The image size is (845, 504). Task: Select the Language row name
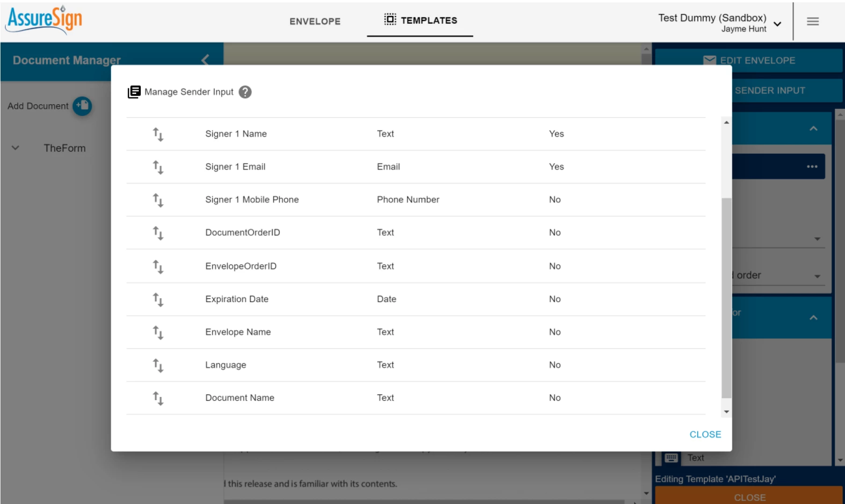[x=226, y=365]
